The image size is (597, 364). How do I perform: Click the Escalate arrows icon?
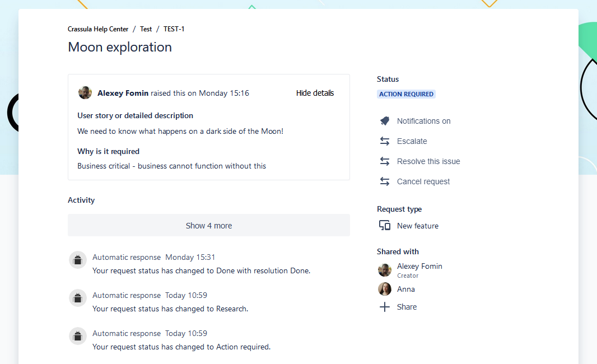385,141
